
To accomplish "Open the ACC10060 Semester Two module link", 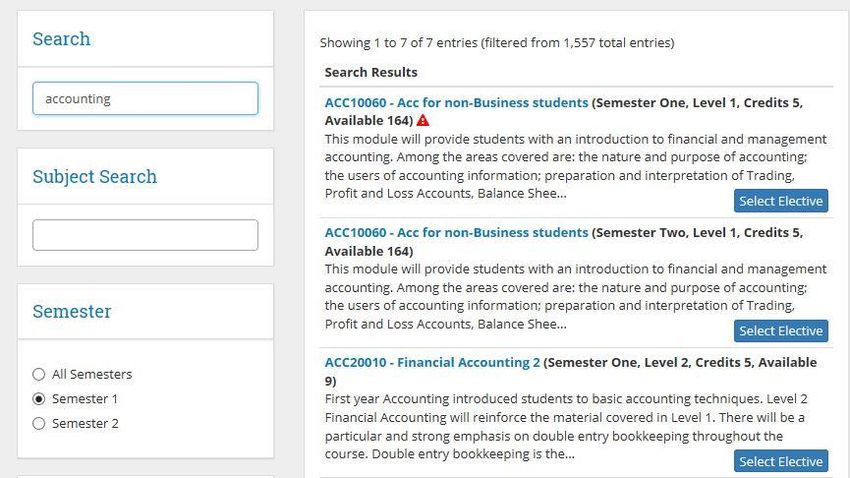I will click(x=456, y=232).
